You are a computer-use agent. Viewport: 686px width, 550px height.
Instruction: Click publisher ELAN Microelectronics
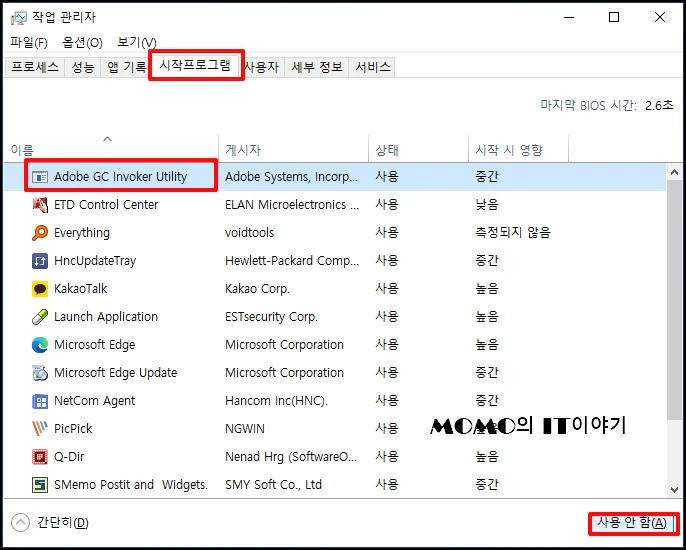292,205
